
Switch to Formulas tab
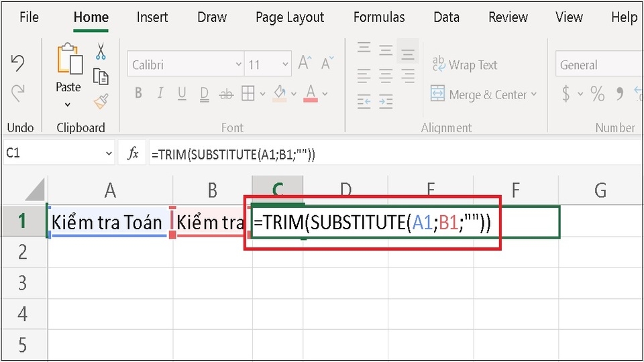click(378, 17)
